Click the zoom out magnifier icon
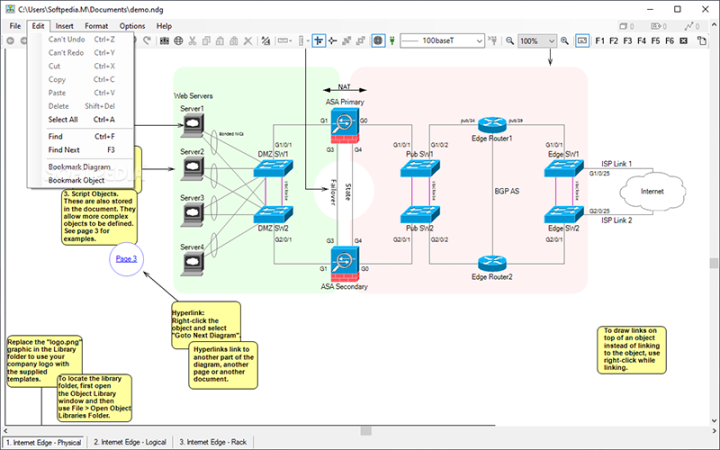720x450 pixels. click(x=509, y=41)
